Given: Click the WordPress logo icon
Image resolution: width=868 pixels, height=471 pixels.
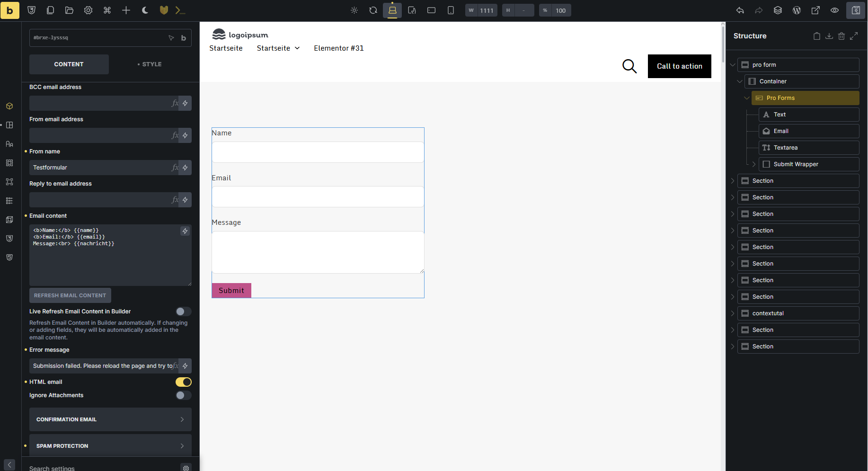Looking at the screenshot, I should click(797, 10).
